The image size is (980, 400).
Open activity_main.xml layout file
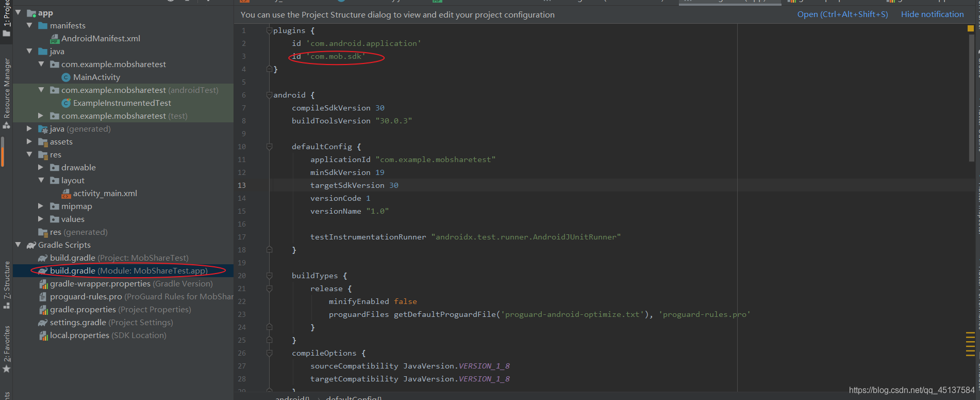(x=105, y=193)
